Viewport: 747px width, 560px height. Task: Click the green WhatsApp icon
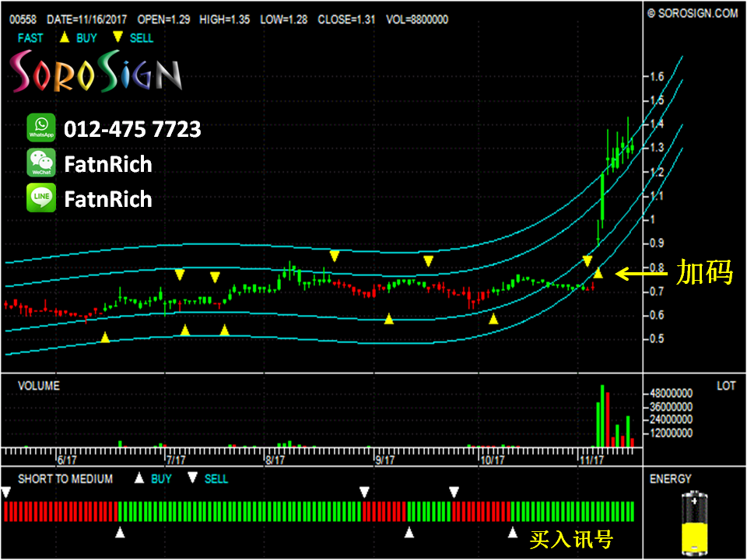coord(41,128)
